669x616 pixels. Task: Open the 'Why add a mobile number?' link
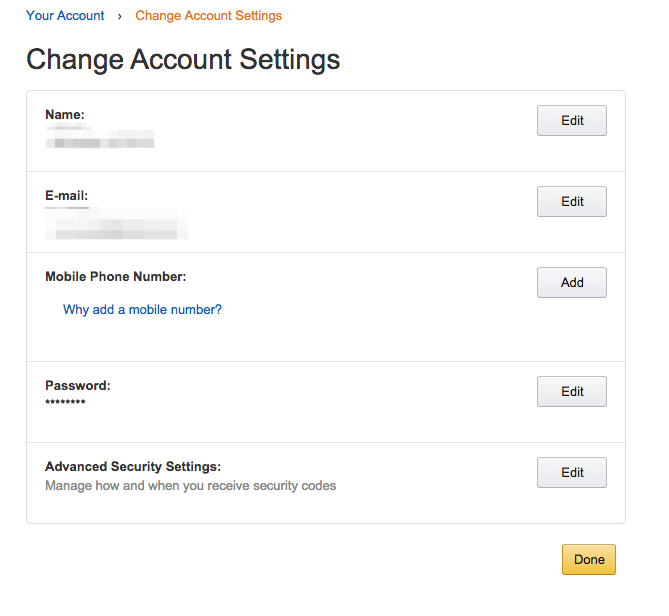pos(142,310)
